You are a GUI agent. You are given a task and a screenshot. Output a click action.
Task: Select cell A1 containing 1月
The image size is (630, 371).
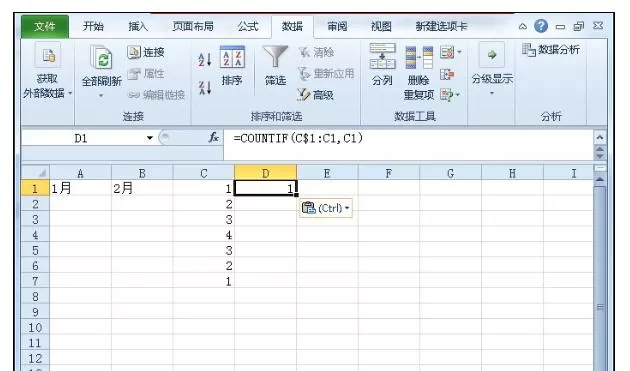(x=80, y=188)
